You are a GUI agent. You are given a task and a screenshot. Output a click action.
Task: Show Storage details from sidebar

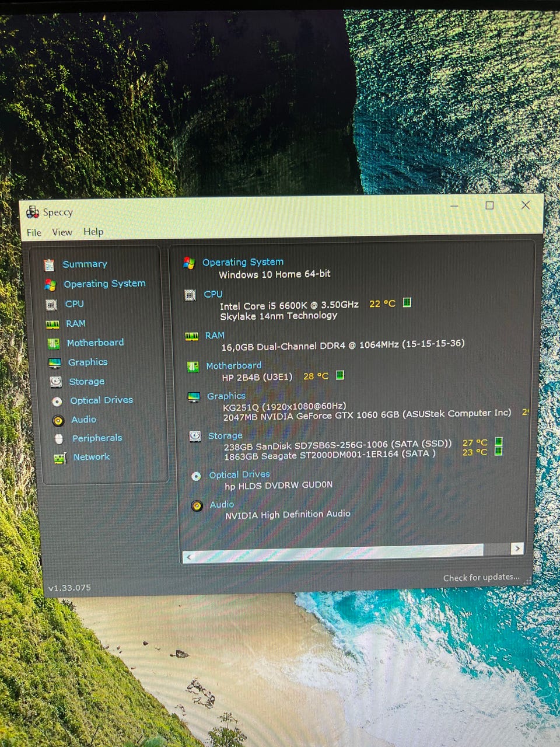click(87, 381)
